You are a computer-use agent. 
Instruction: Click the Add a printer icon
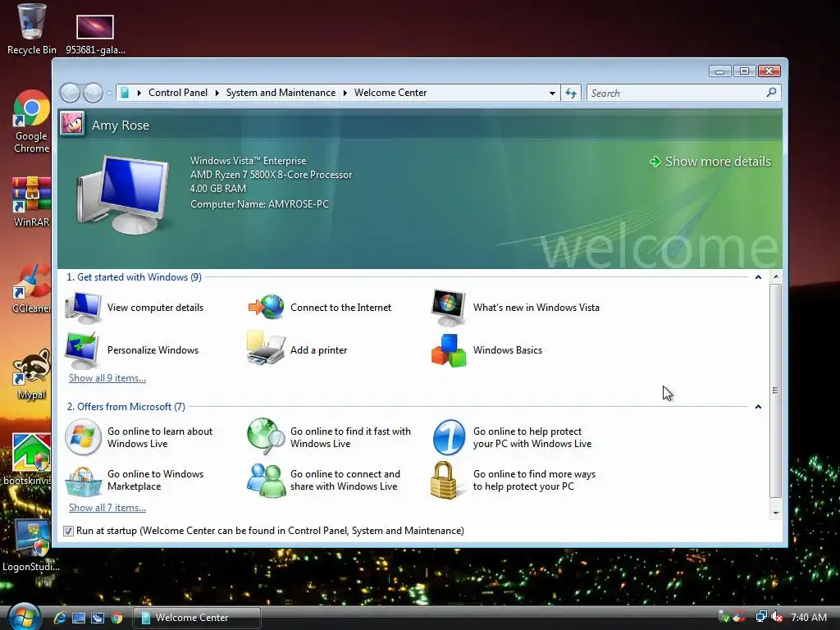266,349
